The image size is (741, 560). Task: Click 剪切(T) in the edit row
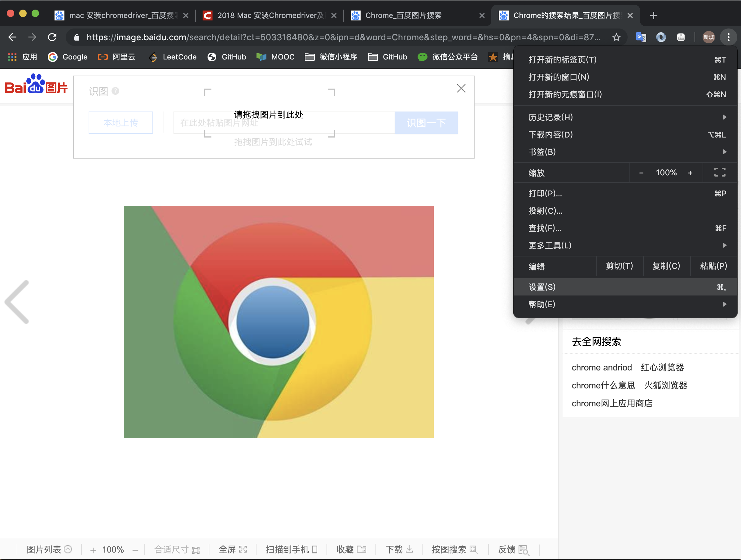click(619, 266)
